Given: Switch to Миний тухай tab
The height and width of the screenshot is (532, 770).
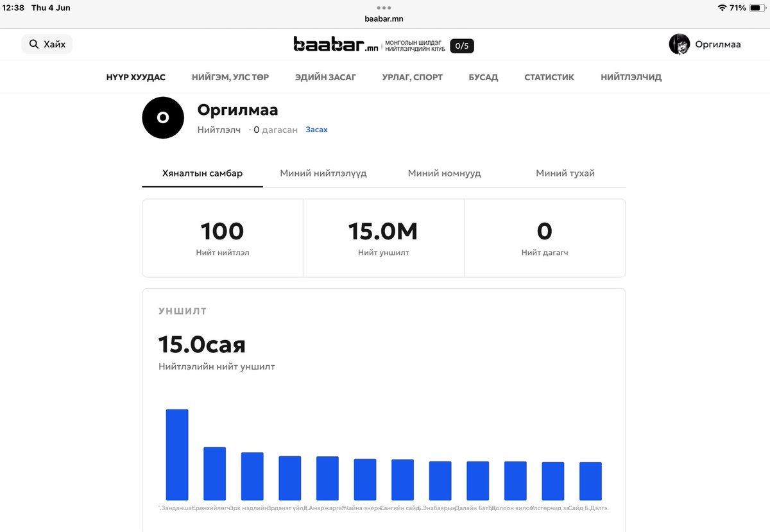Looking at the screenshot, I should [565, 173].
